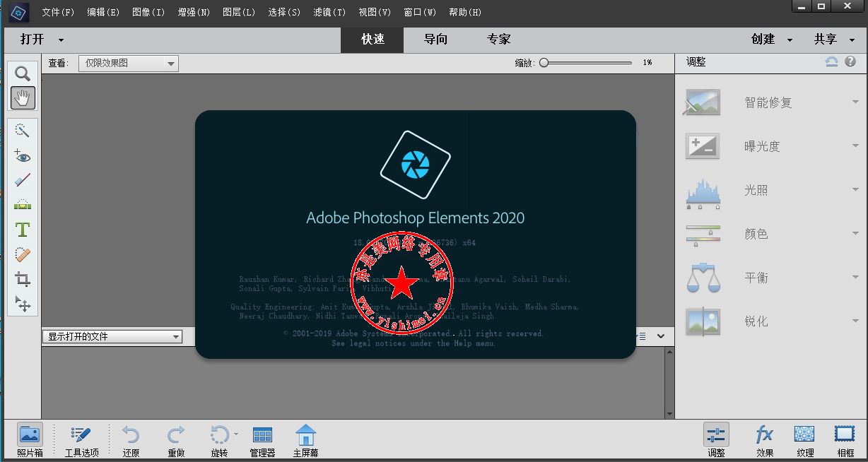Open the 图像(I) menu
The width and height of the screenshot is (868, 462).
click(x=148, y=13)
